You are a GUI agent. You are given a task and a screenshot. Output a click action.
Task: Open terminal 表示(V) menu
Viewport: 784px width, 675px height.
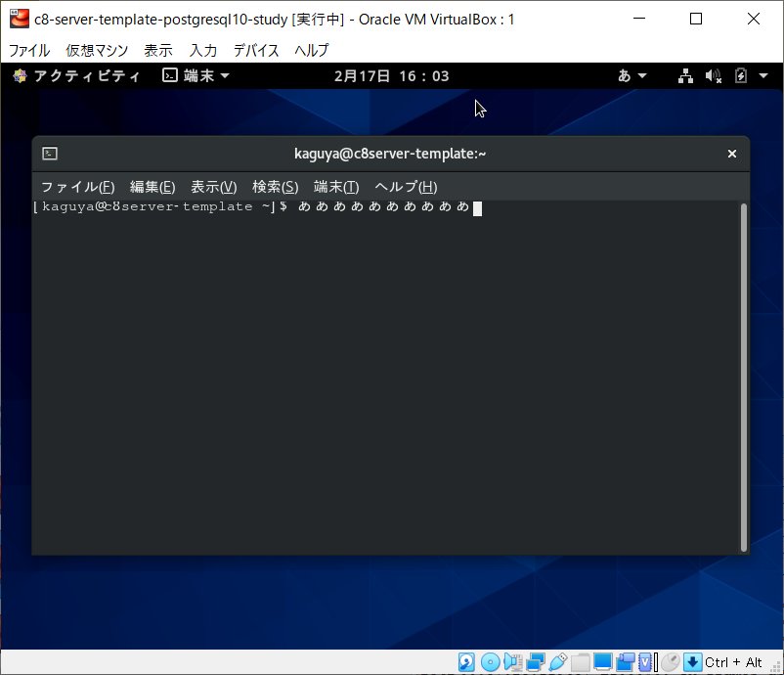(213, 187)
